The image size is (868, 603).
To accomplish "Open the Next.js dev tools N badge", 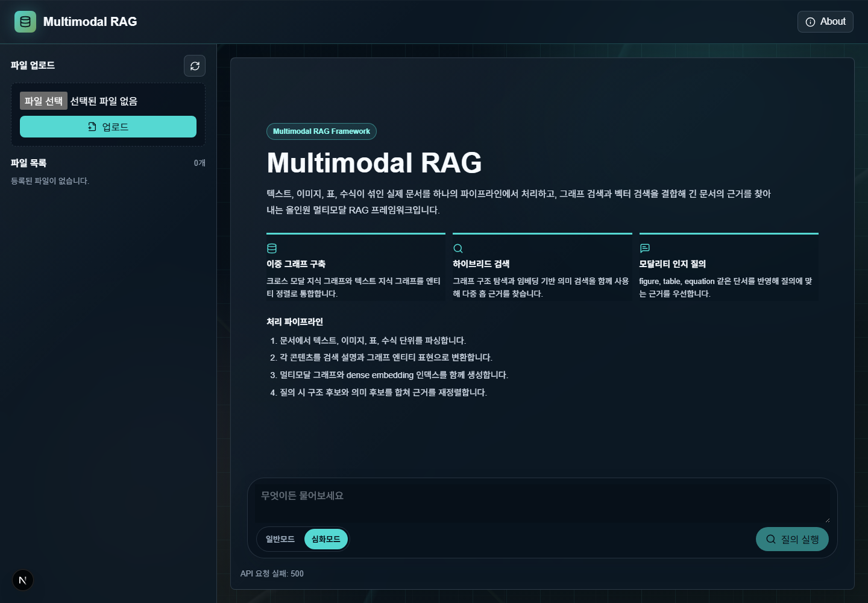I will 23,580.
